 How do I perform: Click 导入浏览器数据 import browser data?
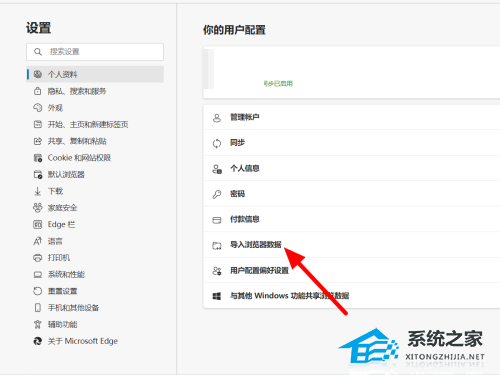click(352, 245)
